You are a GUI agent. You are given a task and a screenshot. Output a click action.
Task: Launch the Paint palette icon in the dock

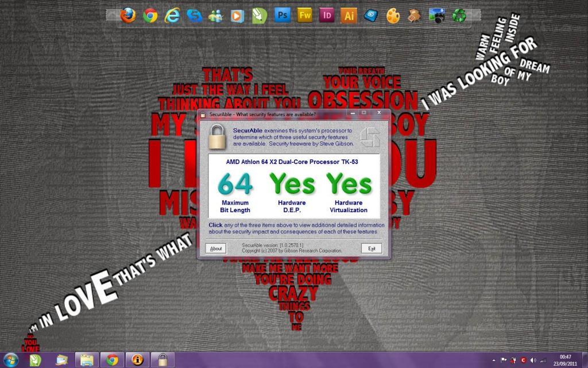393,16
